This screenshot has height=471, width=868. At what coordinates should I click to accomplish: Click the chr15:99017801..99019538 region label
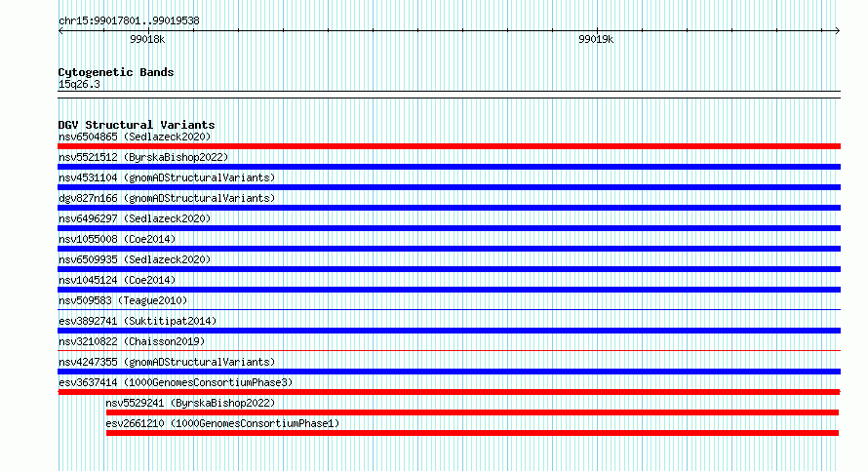129,20
